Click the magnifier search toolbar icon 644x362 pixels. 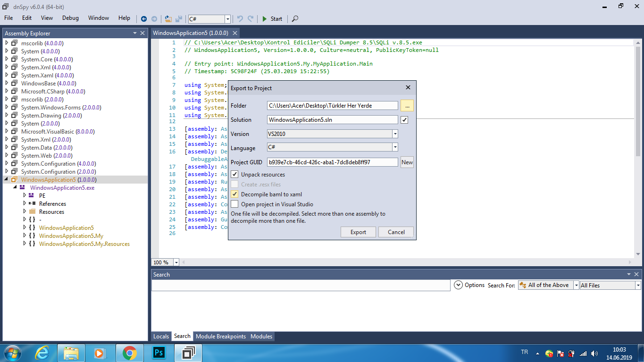295,19
